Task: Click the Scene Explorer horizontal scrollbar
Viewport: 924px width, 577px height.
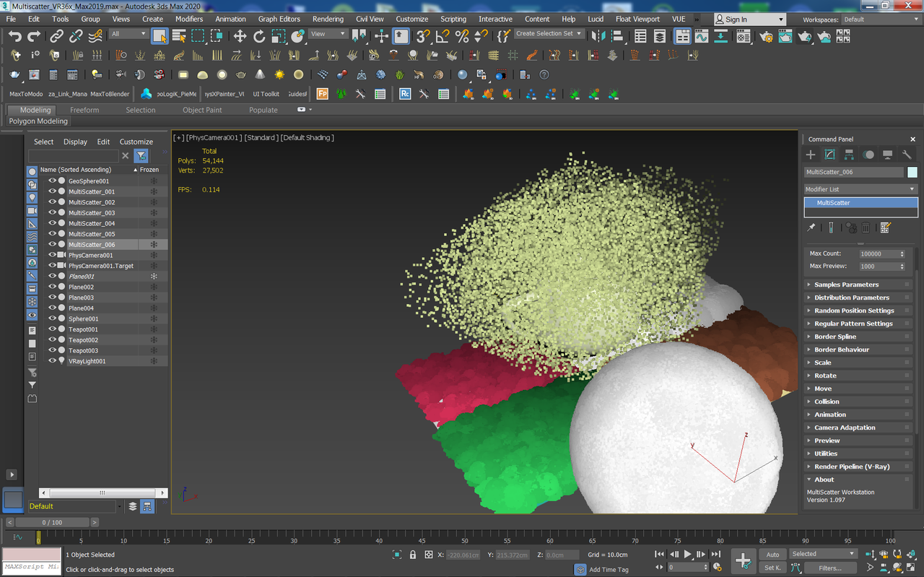Action: 103,493
